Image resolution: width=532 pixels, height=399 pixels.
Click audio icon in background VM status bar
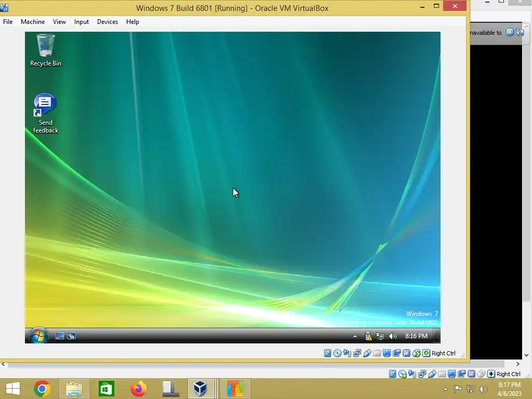pos(412,374)
